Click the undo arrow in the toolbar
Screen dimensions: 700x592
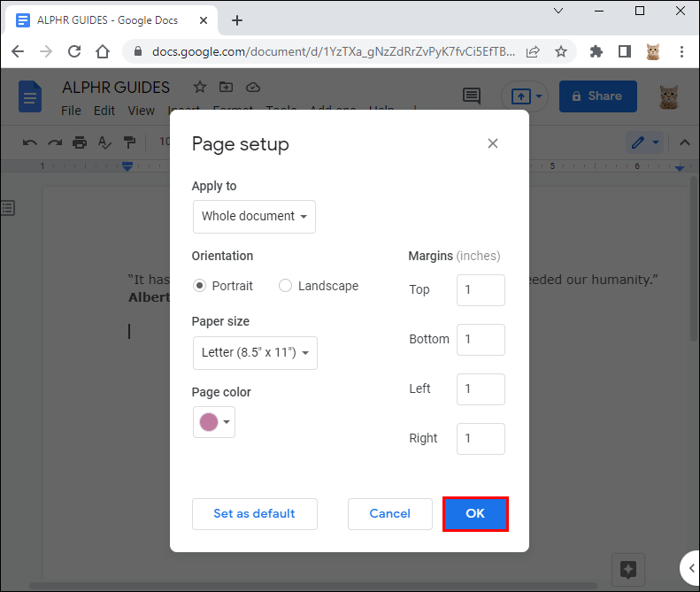point(30,142)
